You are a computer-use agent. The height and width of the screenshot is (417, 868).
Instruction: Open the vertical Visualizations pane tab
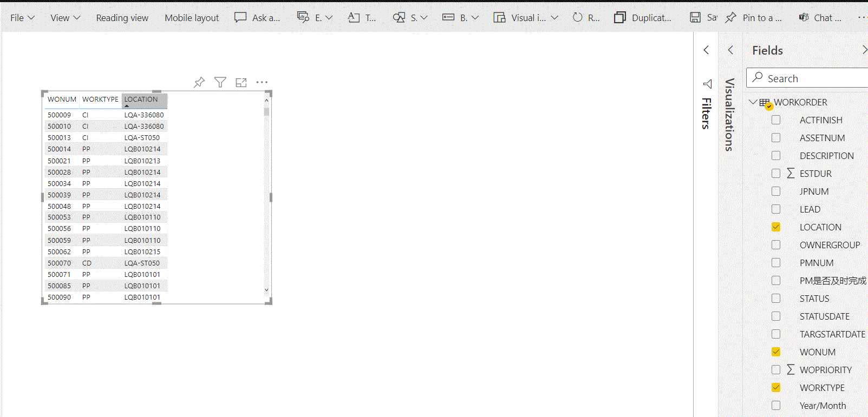(x=730, y=115)
